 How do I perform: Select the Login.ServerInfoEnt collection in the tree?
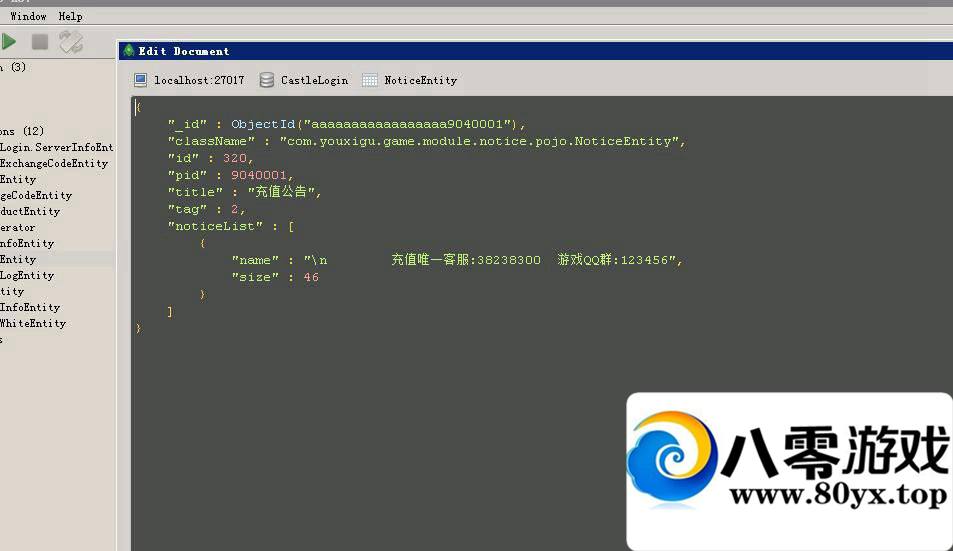point(56,147)
